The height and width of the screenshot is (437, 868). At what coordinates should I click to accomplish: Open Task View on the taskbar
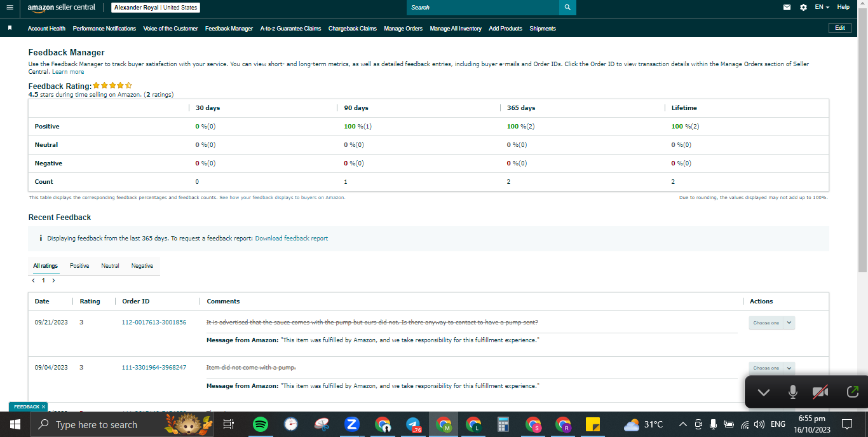click(229, 424)
